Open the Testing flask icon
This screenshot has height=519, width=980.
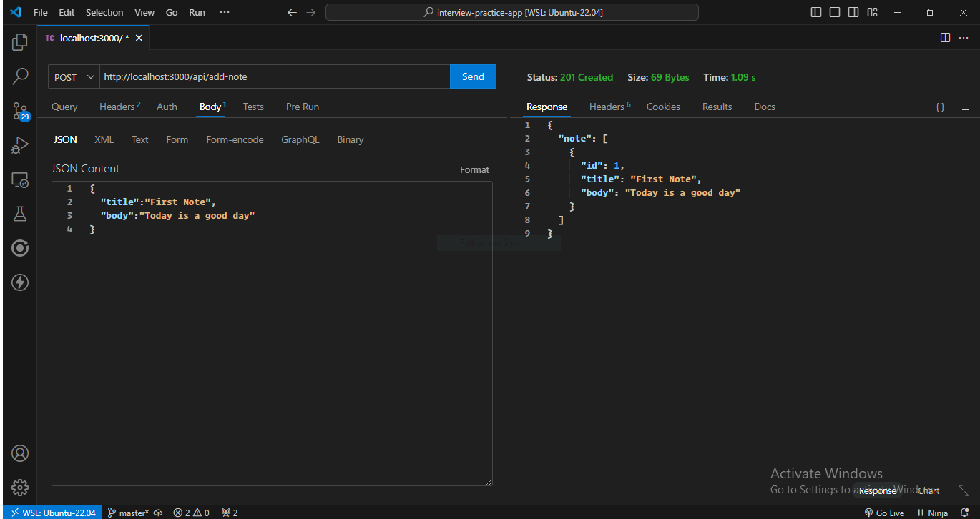click(20, 214)
